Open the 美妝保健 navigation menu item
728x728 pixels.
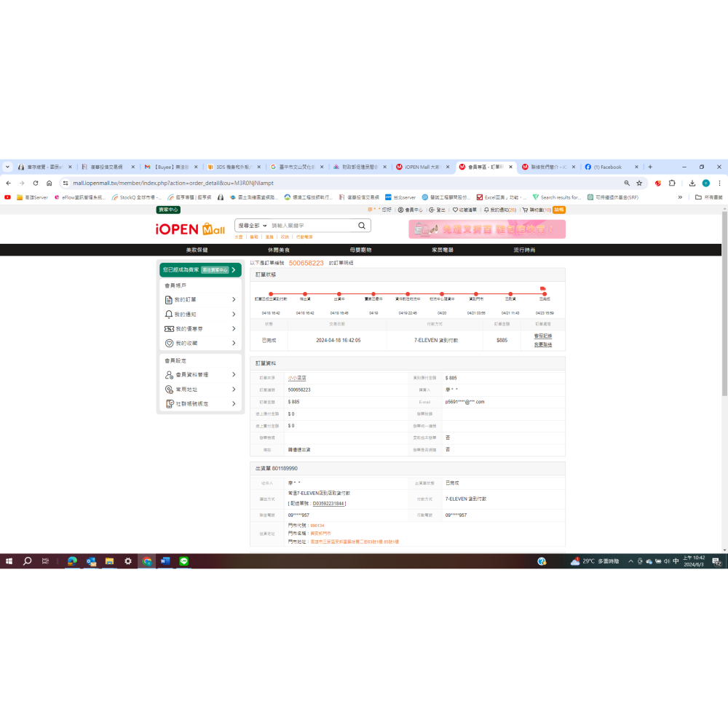(197, 250)
